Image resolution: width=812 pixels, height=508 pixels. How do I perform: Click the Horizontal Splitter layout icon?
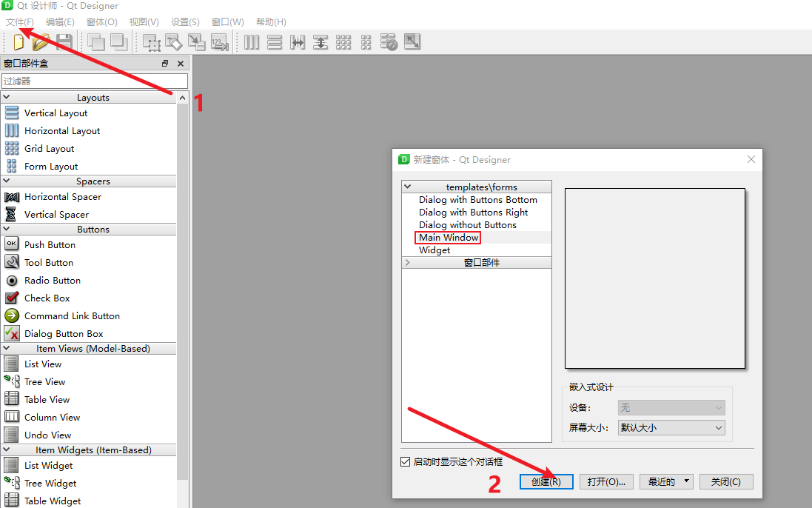coord(298,42)
